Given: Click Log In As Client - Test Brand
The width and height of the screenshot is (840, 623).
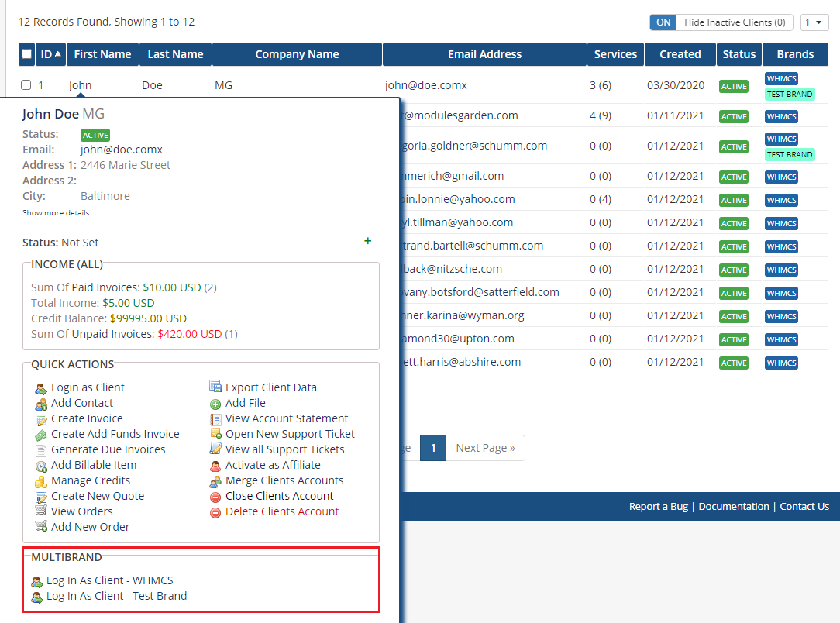Looking at the screenshot, I should (116, 596).
